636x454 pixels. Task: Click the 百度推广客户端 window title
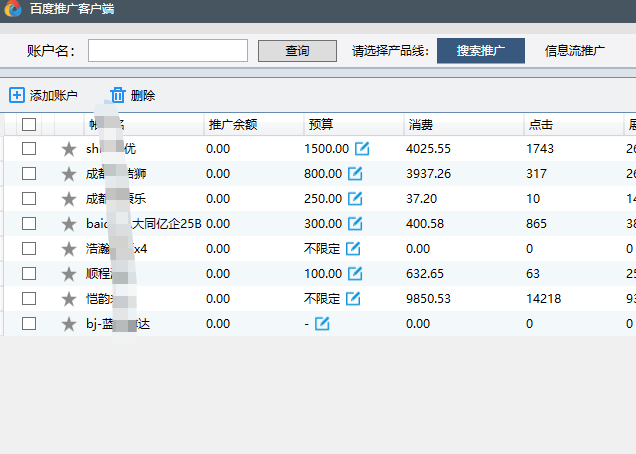point(72,9)
